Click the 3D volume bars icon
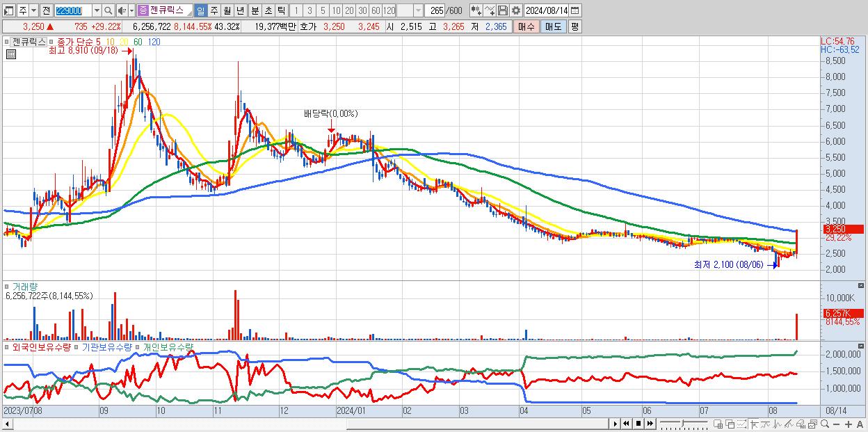Image resolution: width=868 pixels, height=432 pixels. click(801, 424)
